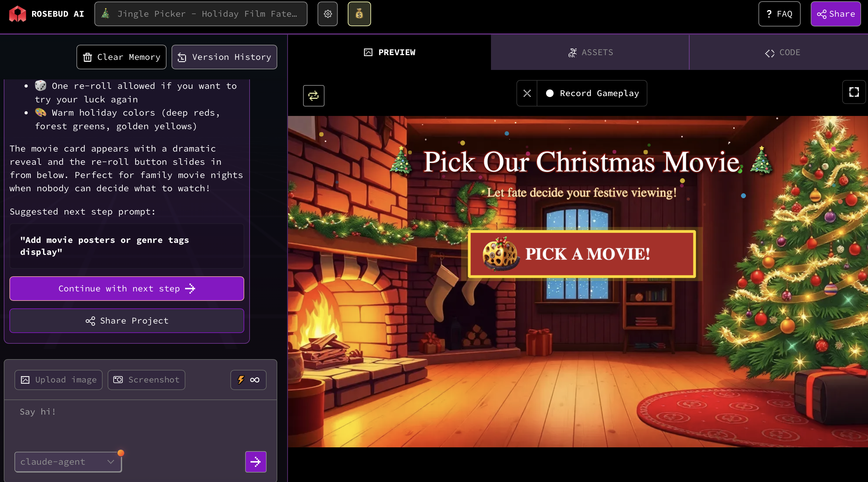The height and width of the screenshot is (482, 868).
Task: Select the Preview tab
Action: click(x=390, y=52)
